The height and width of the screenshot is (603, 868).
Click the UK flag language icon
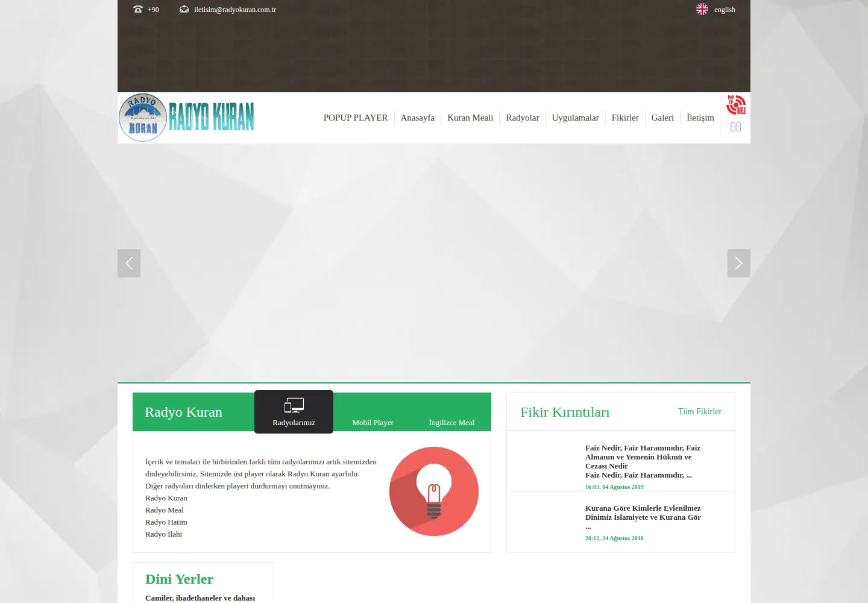coord(702,10)
